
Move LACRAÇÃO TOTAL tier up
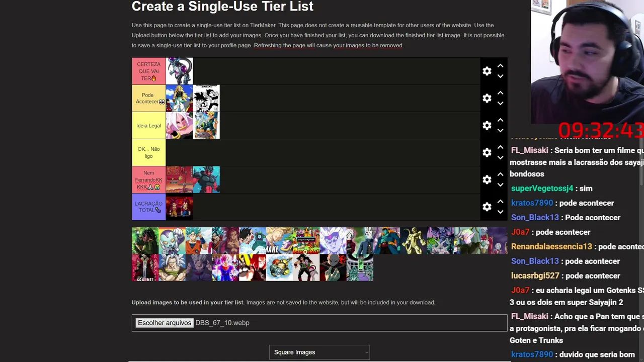point(500,202)
